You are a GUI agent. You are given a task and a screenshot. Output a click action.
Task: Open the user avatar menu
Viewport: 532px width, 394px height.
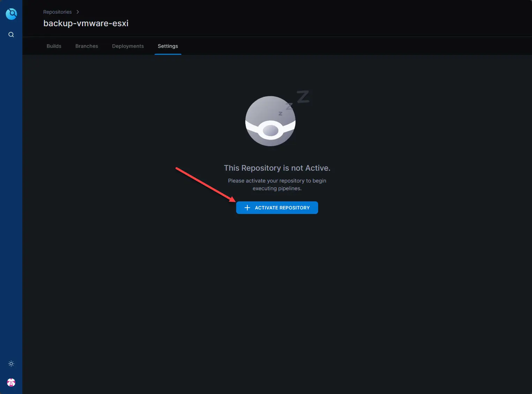tap(11, 382)
